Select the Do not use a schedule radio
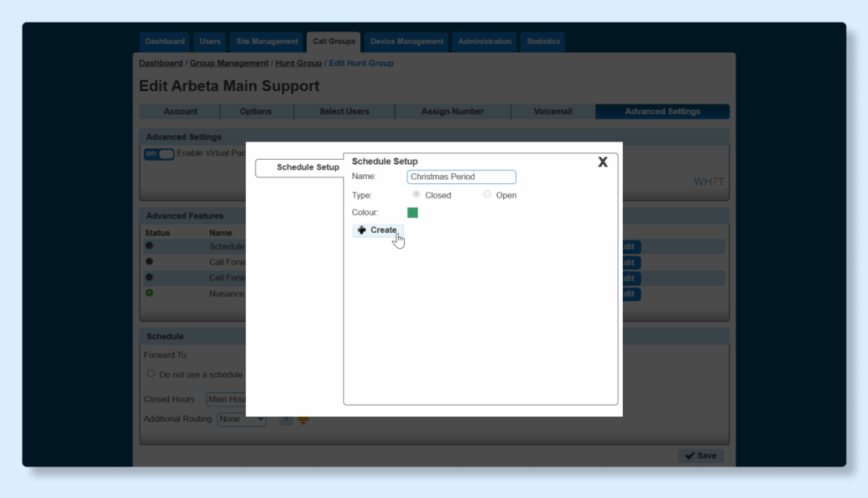This screenshot has height=498, width=868. point(150,373)
